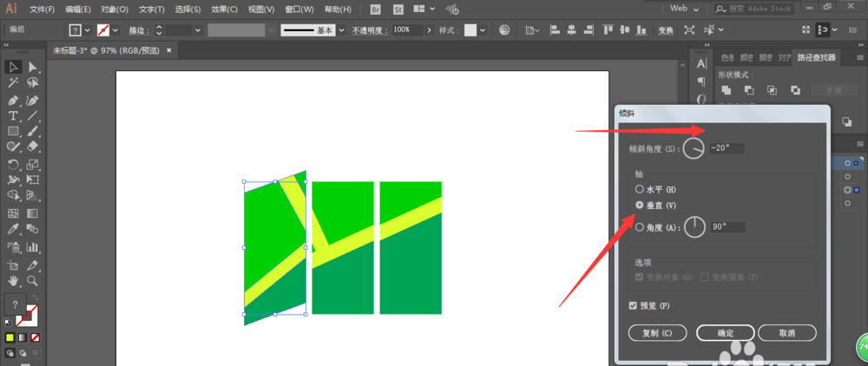Image resolution: width=868 pixels, height=366 pixels.
Task: Close the 未标题-3 document tab
Action: point(169,50)
